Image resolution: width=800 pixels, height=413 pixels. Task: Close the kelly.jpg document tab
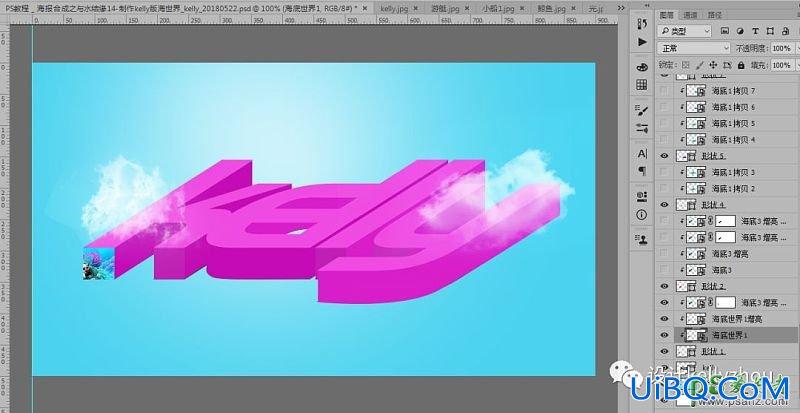coord(415,9)
